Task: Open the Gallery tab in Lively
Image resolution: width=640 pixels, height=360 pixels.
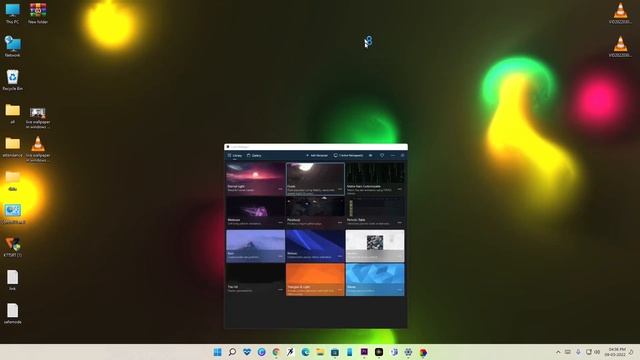Action: [x=254, y=156]
